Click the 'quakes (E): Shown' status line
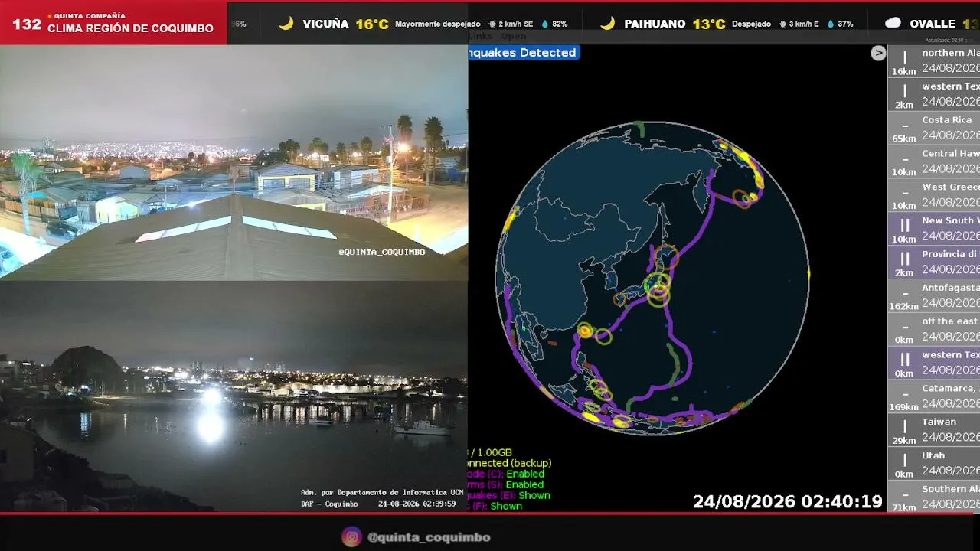980x551 pixels. (509, 495)
